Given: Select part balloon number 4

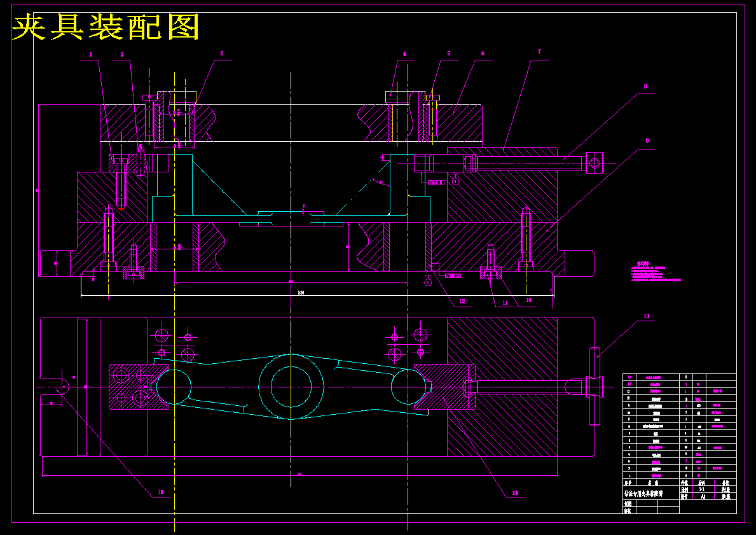Looking at the screenshot, I should (x=404, y=54).
